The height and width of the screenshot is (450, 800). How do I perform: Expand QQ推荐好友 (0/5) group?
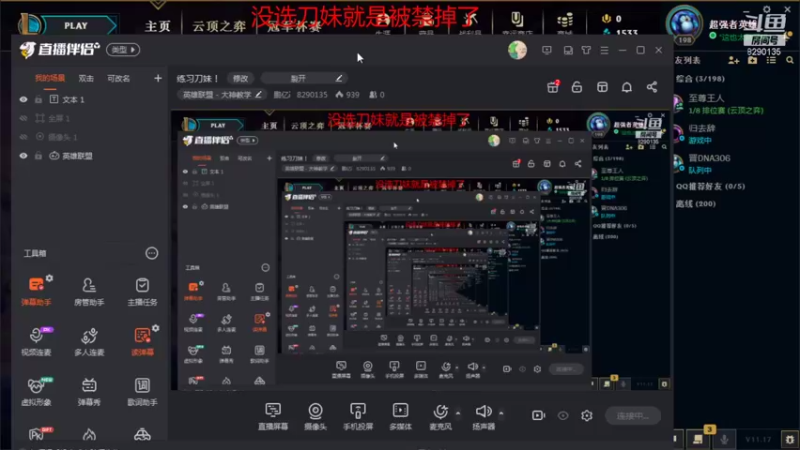tap(710, 186)
